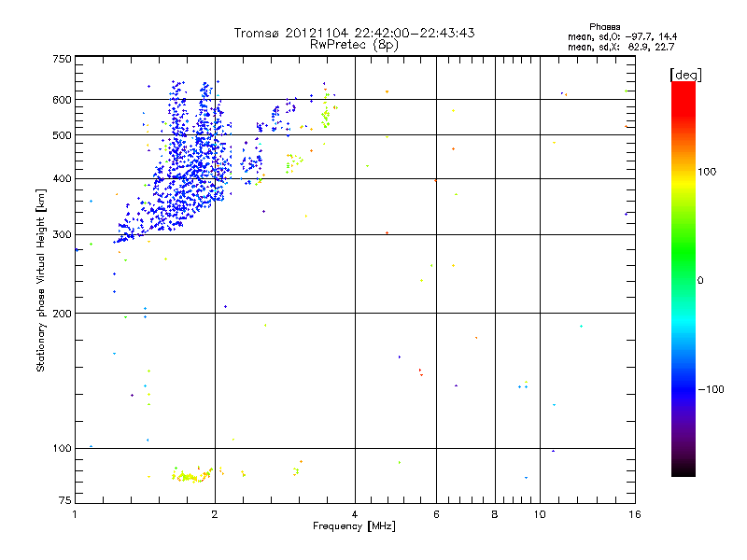
Task: Click the '-100' colorbar tick label
Action: (x=711, y=389)
